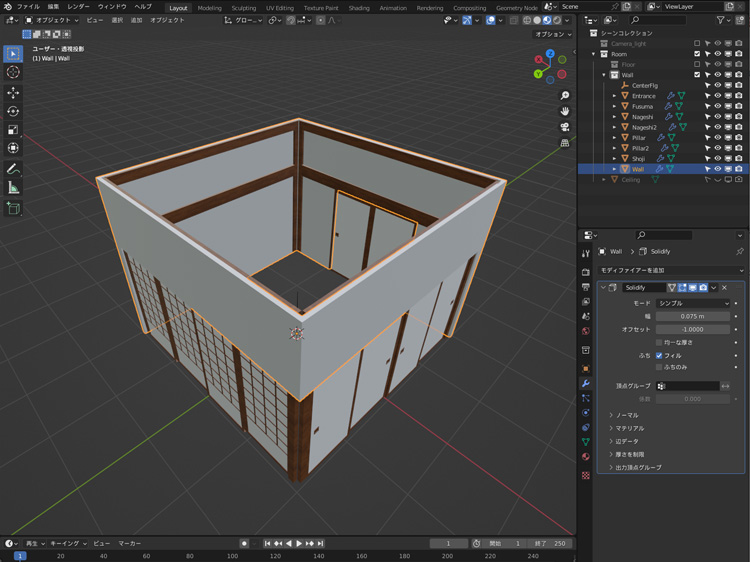The width and height of the screenshot is (750, 562).
Task: Hide the Fusuma object with eye icon
Action: (717, 106)
